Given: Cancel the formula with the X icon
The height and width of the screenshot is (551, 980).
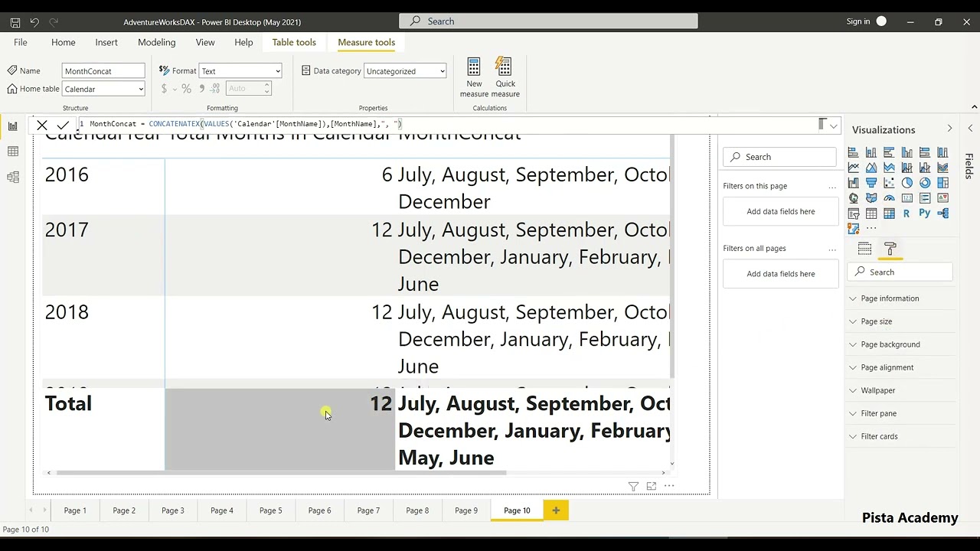Looking at the screenshot, I should [x=42, y=125].
